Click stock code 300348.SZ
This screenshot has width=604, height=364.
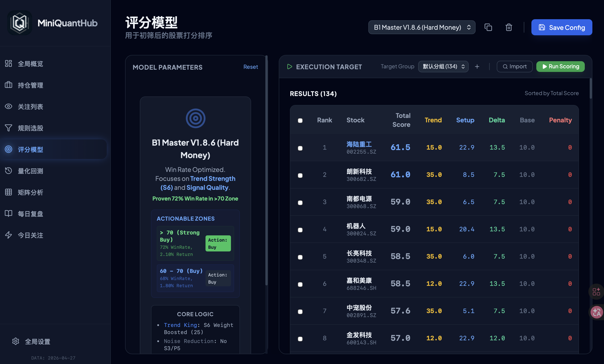pyautogui.click(x=361, y=261)
